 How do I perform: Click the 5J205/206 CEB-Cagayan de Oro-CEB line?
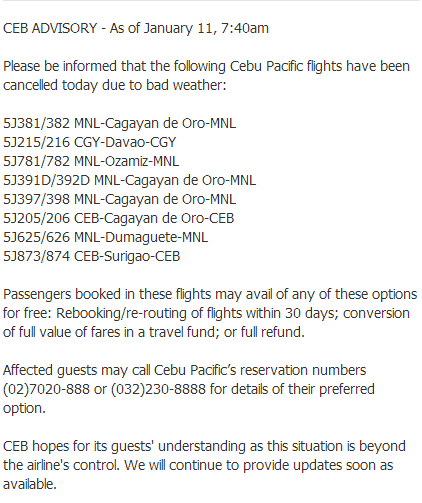[x=119, y=218]
